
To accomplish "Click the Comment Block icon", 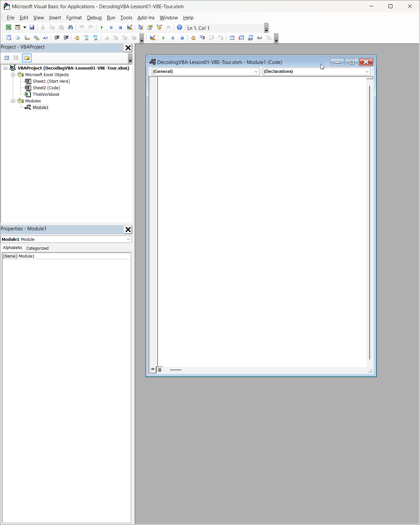I will coord(86,38).
